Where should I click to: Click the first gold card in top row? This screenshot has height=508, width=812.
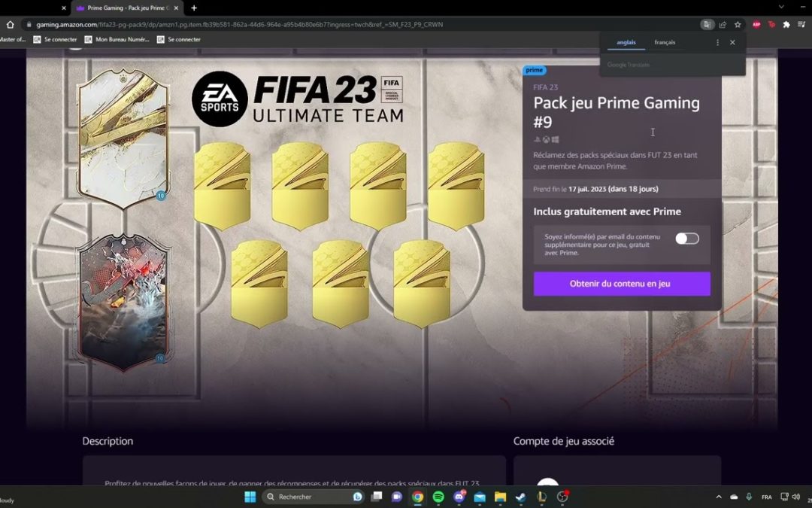coord(222,186)
